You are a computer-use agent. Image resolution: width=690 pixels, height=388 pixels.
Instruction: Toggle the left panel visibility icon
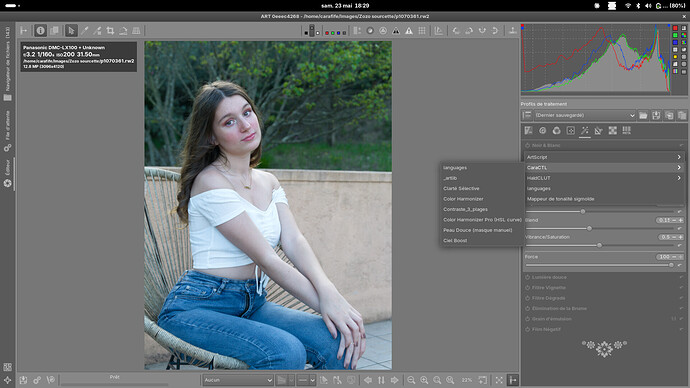tap(24, 30)
